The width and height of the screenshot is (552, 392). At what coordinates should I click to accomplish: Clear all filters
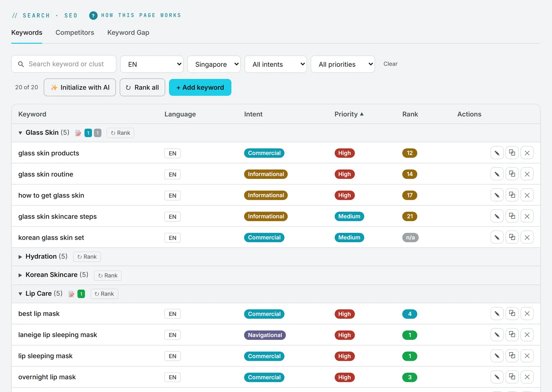click(x=390, y=64)
